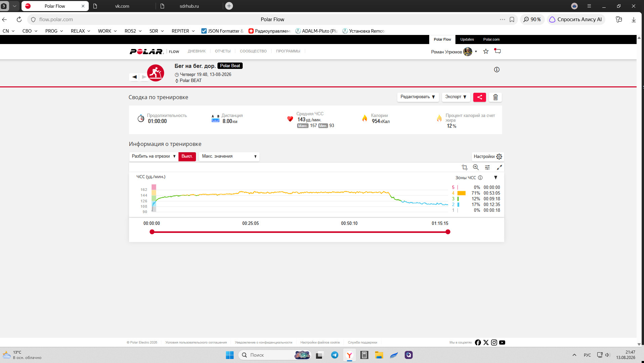The width and height of the screenshot is (644, 363).
Task: Open the 'ОТЧЕТЫ' section
Action: (223, 51)
